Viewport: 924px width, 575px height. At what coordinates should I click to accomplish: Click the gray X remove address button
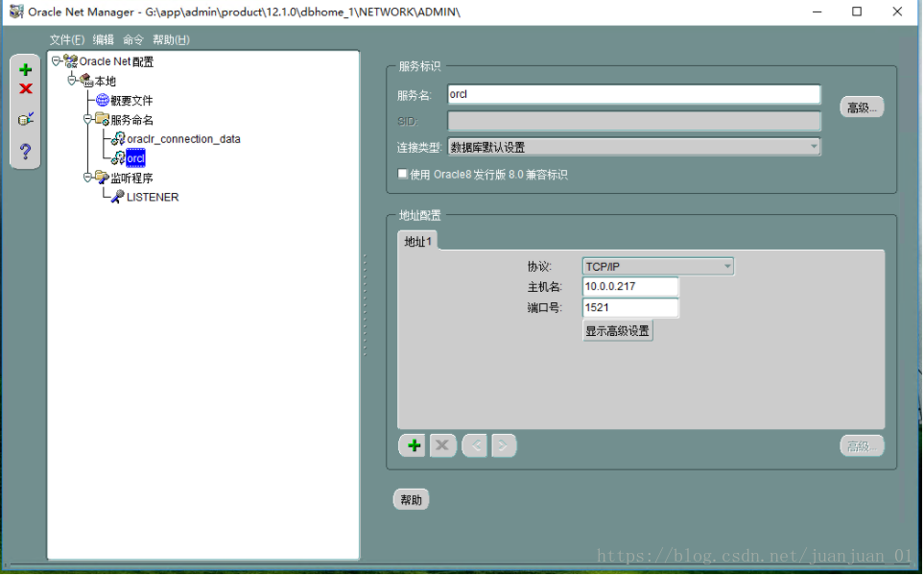[x=442, y=445]
